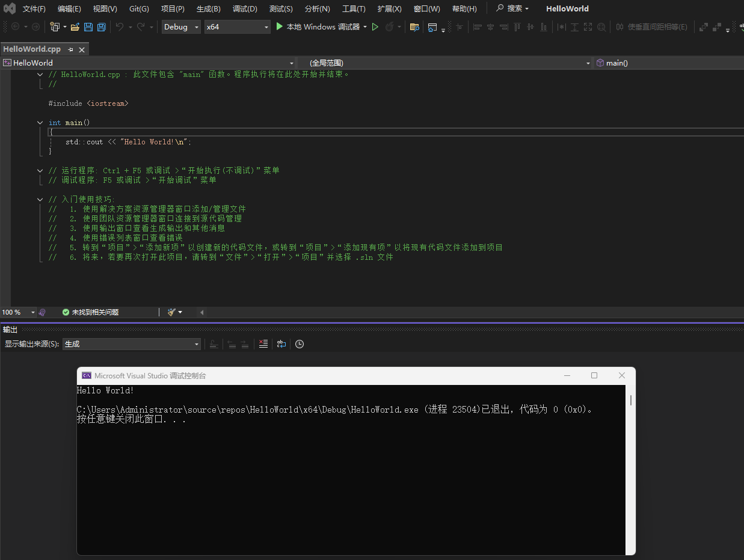Click the Send to Back icon

pos(716,27)
